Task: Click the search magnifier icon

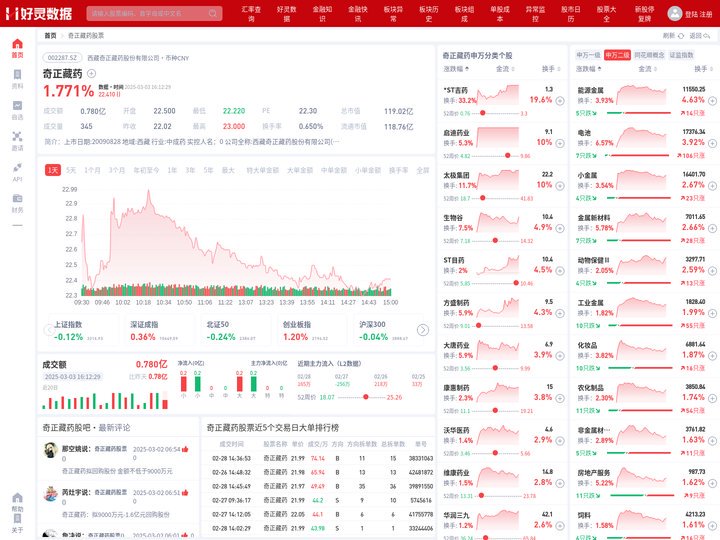Action: 213,13
